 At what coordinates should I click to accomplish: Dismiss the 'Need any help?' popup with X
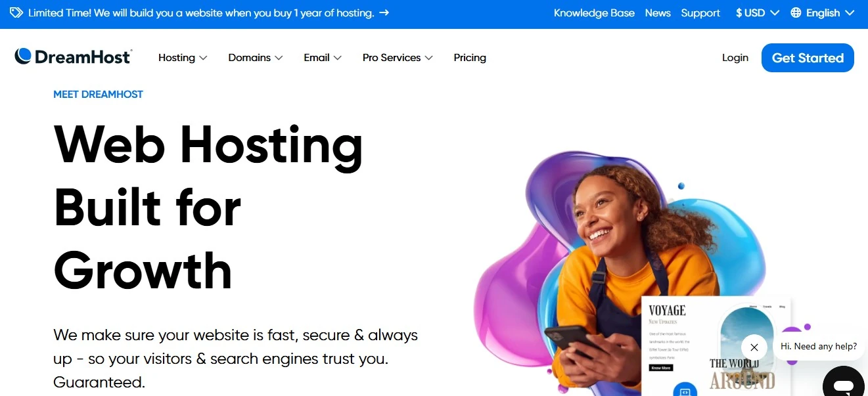click(754, 347)
